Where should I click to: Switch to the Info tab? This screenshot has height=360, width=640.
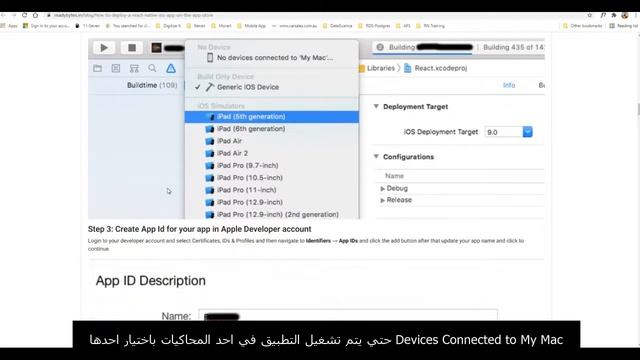coord(509,85)
